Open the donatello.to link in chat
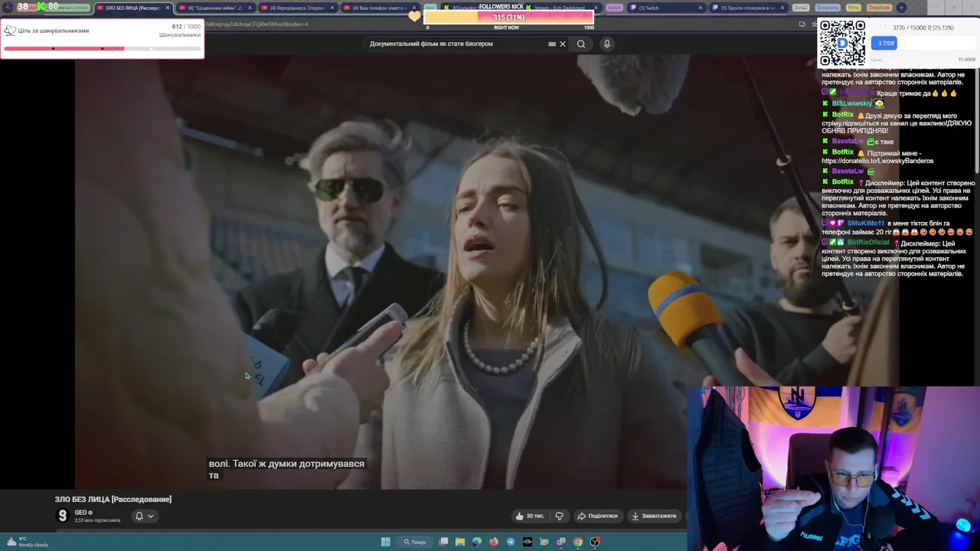The image size is (980, 551). point(877,161)
